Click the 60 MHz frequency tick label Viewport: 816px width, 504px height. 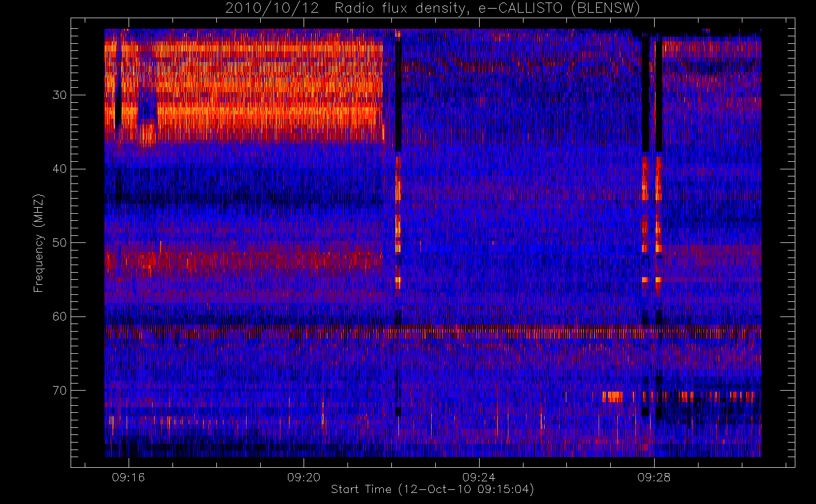[60, 317]
